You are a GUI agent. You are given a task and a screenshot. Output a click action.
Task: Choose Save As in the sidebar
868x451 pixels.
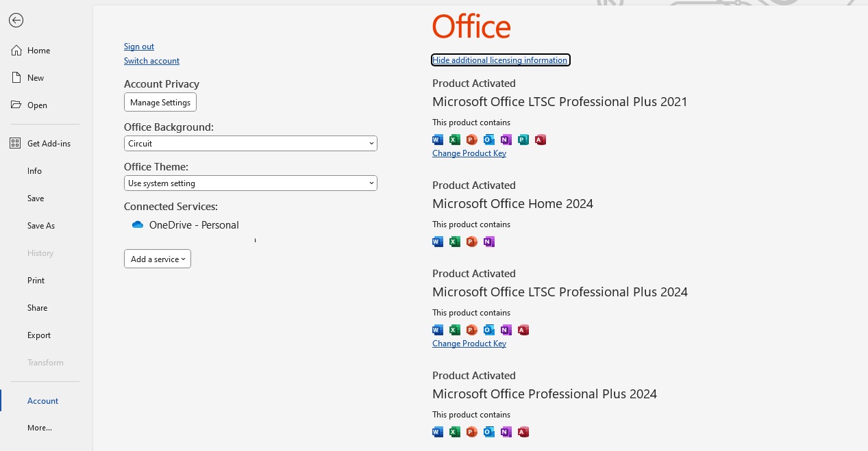(x=40, y=226)
